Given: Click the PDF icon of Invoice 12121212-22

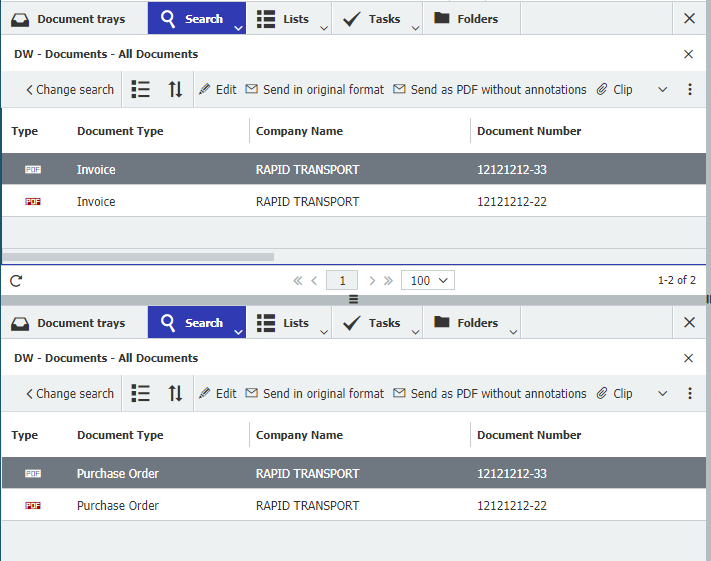Looking at the screenshot, I should (x=33, y=202).
